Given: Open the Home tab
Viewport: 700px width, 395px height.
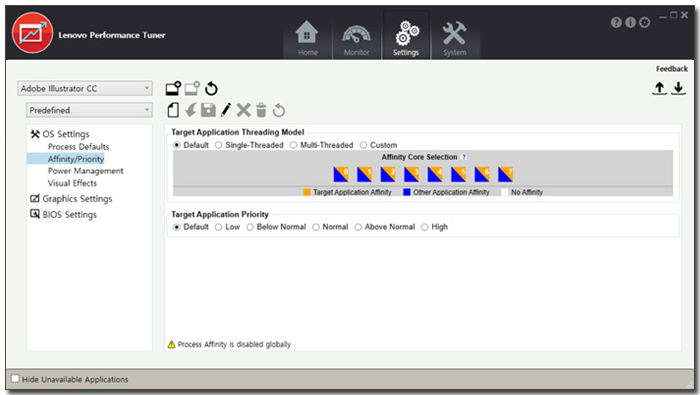Looking at the screenshot, I should pos(307,39).
